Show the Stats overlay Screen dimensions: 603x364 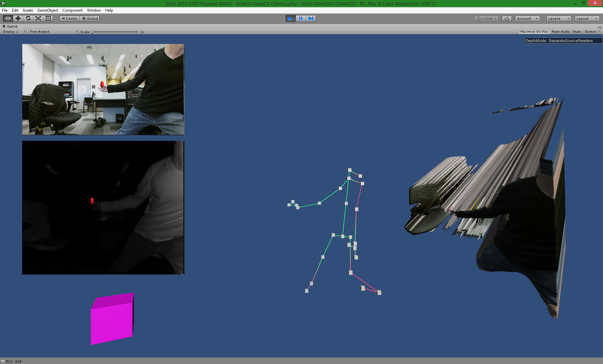[577, 32]
